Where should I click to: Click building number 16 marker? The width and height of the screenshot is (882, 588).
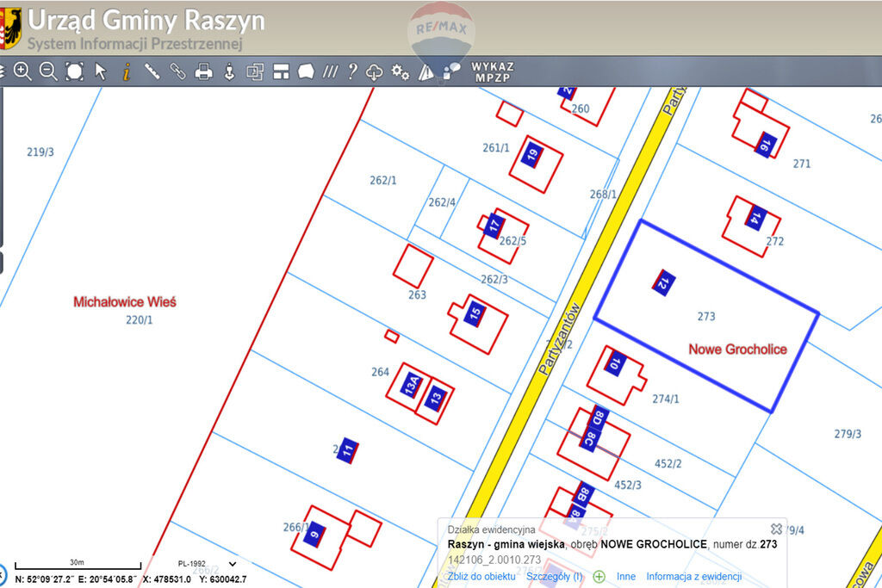coord(766,145)
